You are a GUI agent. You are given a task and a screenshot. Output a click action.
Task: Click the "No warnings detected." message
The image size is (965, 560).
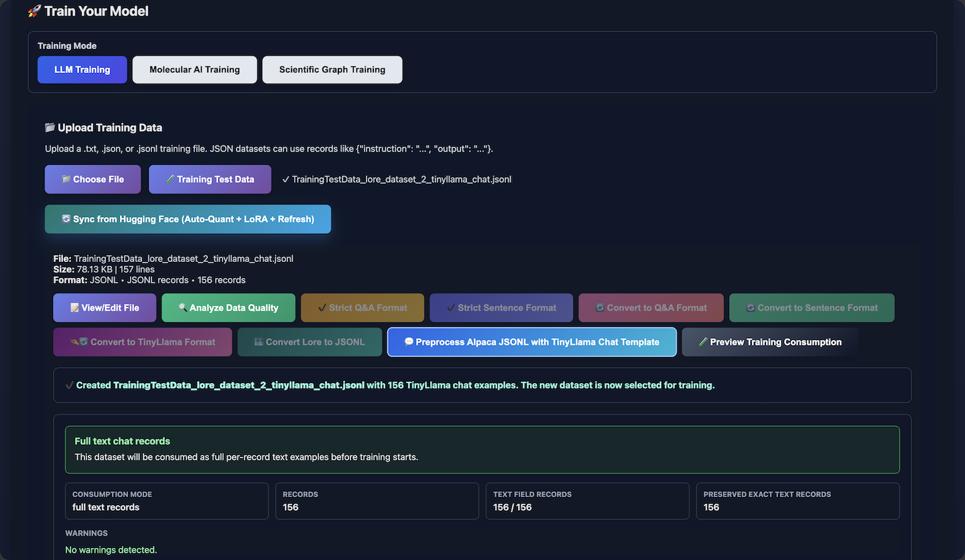pyautogui.click(x=111, y=550)
